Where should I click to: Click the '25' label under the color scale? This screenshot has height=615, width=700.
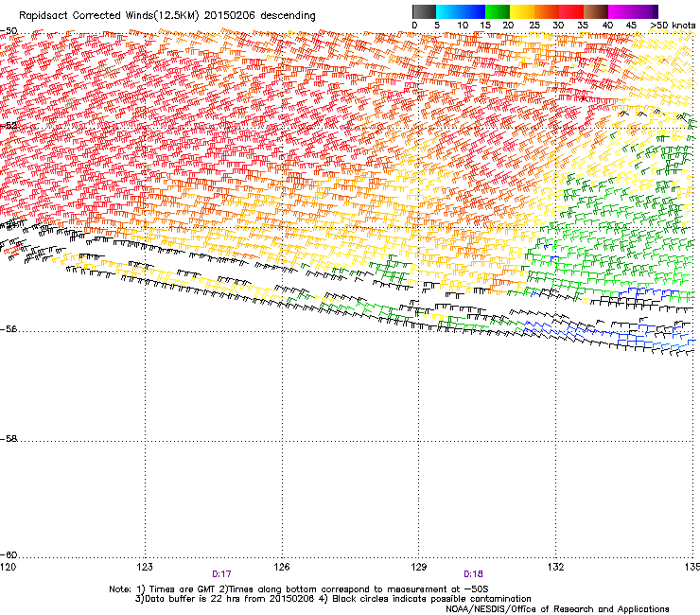click(534, 25)
